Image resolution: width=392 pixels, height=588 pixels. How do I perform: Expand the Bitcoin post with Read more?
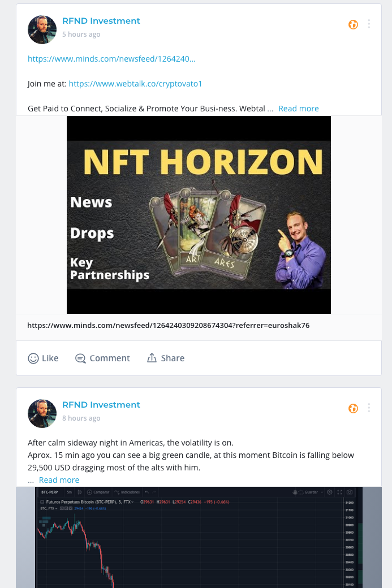59,480
